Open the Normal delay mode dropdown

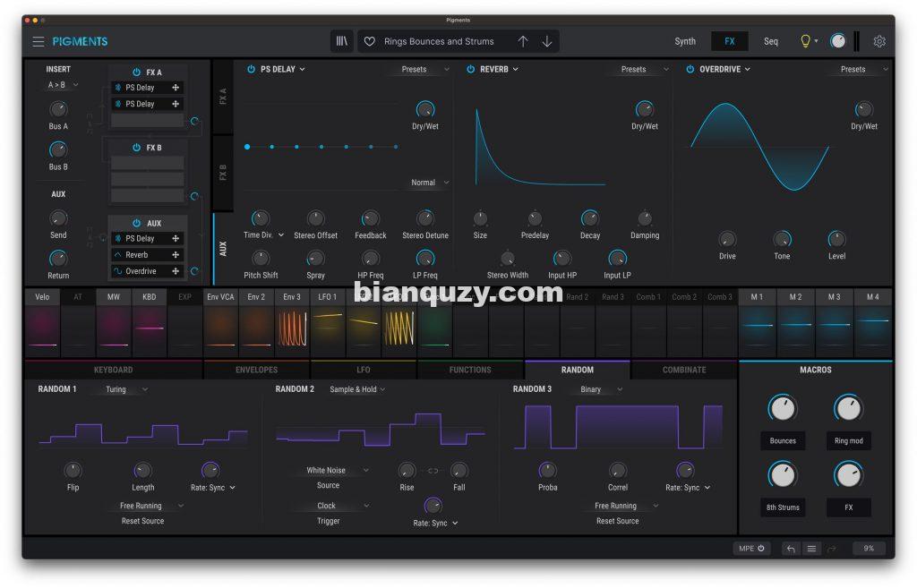[x=430, y=183]
